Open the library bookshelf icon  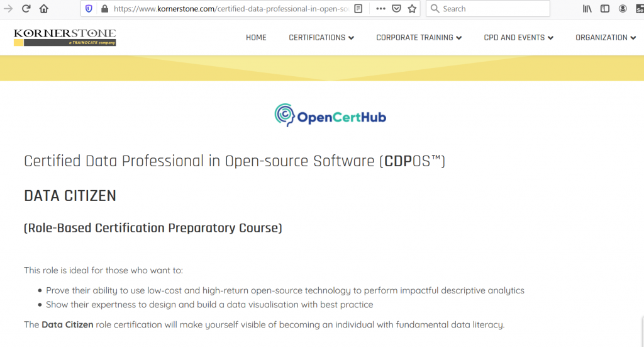click(x=587, y=9)
